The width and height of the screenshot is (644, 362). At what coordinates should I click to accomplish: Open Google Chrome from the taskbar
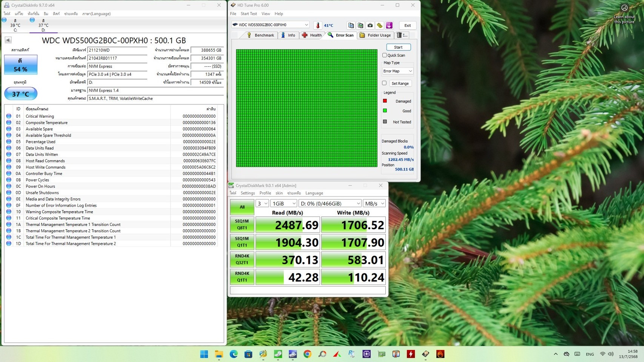[307, 354]
